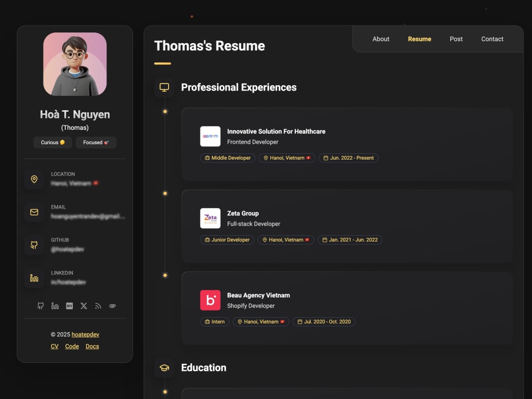
Task: Click the Jun. 2022 - Present date tag
Action: click(x=348, y=158)
